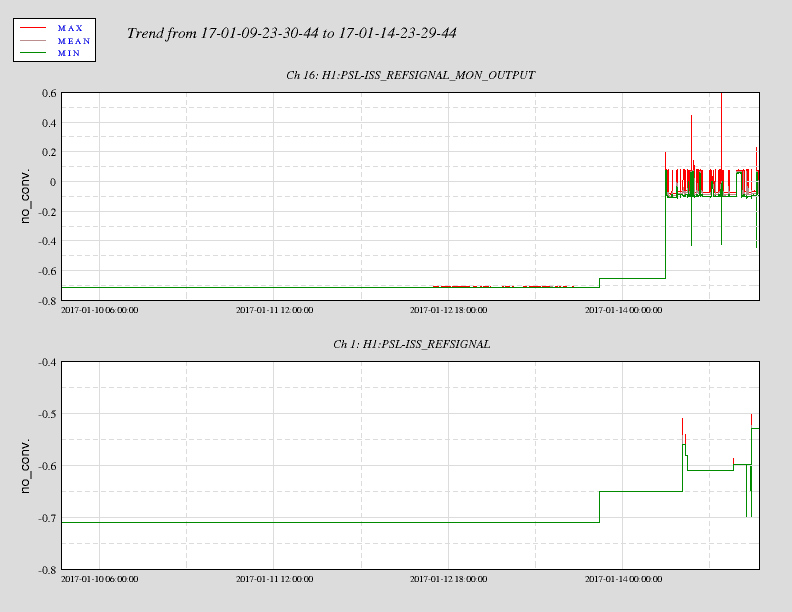This screenshot has height=612, width=792.
Task: Click the 0.4 y-axis label on the top plot
Action: 50,123
